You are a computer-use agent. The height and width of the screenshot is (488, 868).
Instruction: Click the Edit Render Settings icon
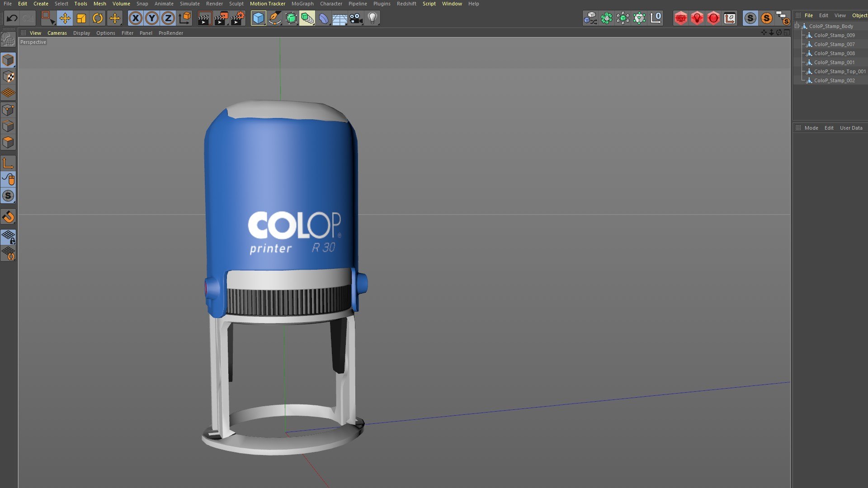click(x=237, y=19)
